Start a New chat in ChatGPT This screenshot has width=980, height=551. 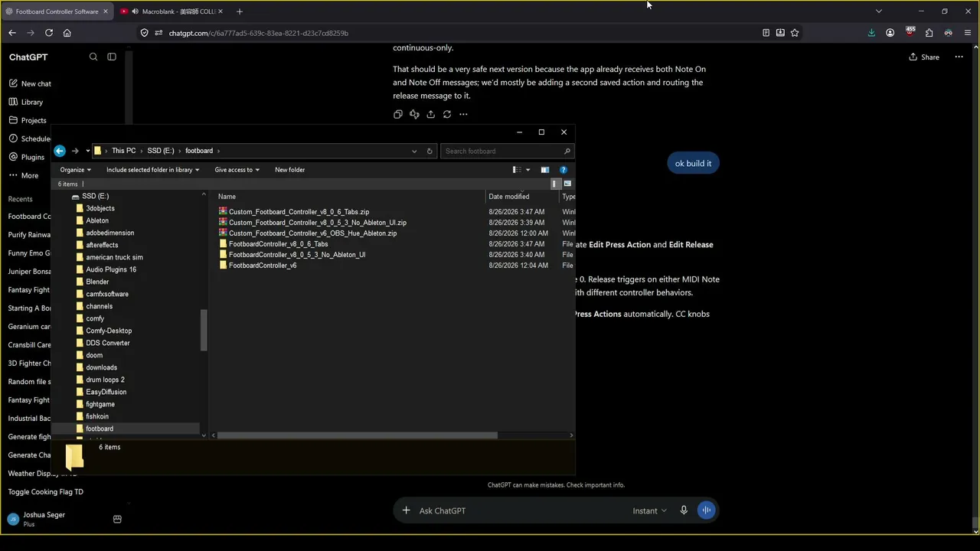pos(31,83)
